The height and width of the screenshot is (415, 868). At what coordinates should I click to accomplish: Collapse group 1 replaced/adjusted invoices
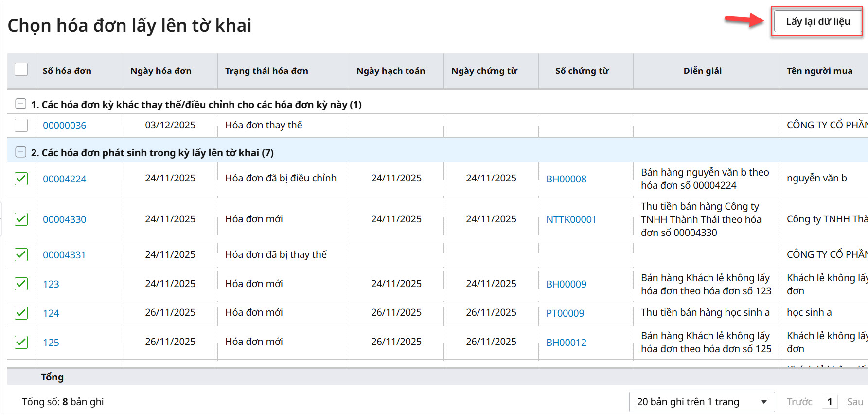point(21,104)
